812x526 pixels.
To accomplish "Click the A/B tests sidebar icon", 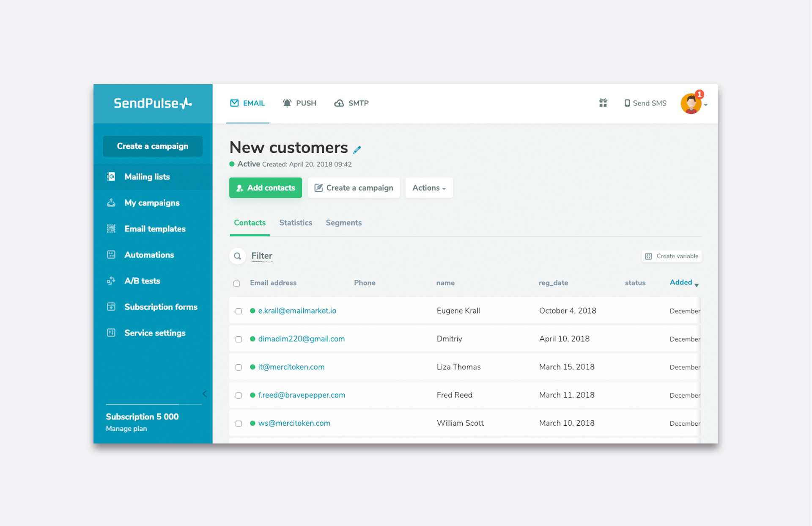I will click(111, 281).
